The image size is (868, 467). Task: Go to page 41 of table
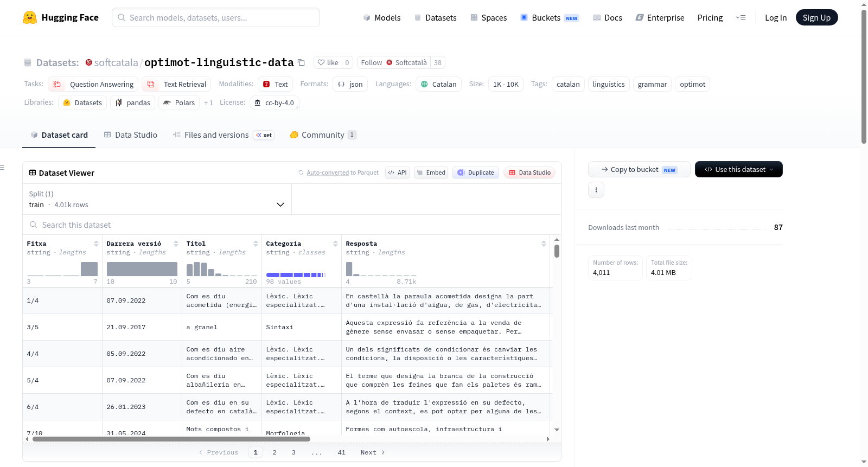click(341, 452)
